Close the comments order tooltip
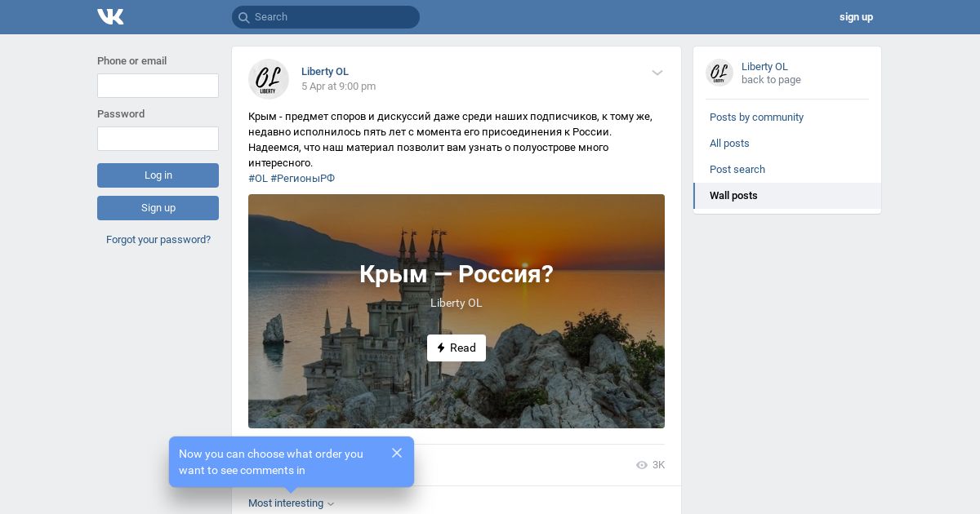980x514 pixels. (397, 453)
